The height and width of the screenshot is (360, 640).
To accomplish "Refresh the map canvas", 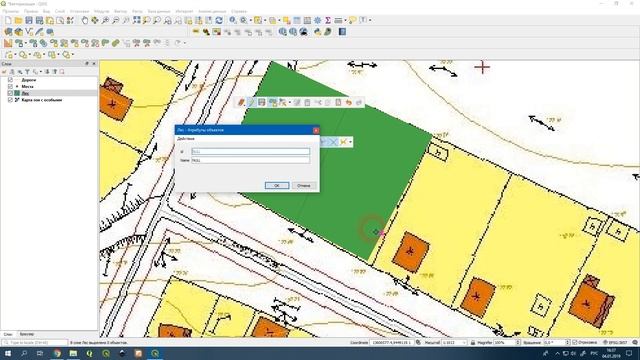I will tap(219, 20).
